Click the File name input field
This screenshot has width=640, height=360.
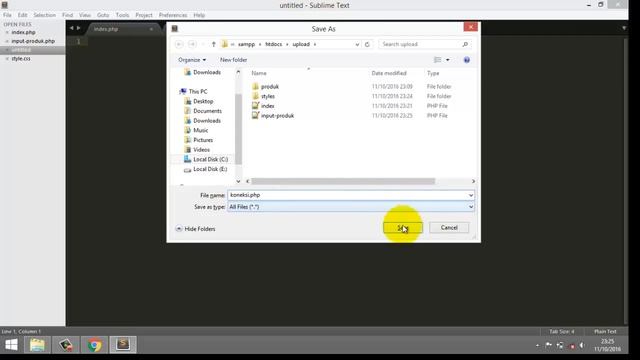[x=347, y=195]
